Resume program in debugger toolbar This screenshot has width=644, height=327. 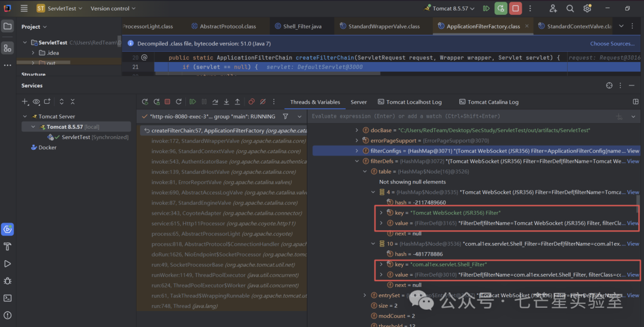(193, 101)
